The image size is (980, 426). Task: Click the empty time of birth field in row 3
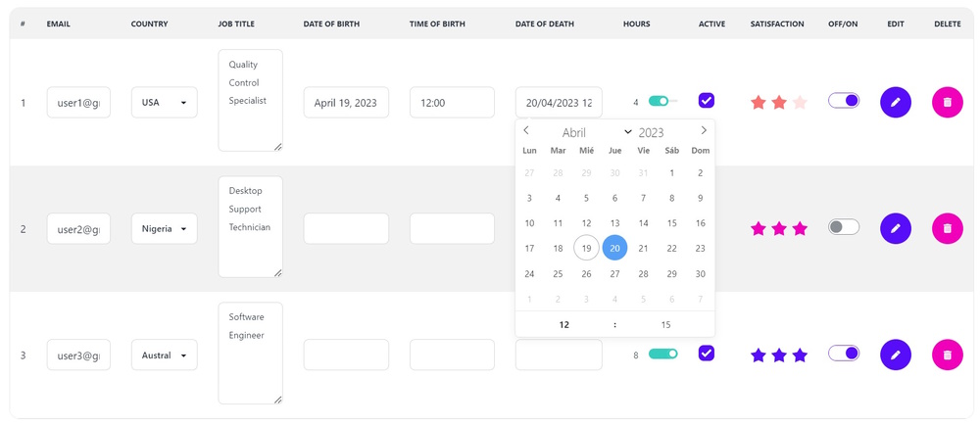pos(453,355)
